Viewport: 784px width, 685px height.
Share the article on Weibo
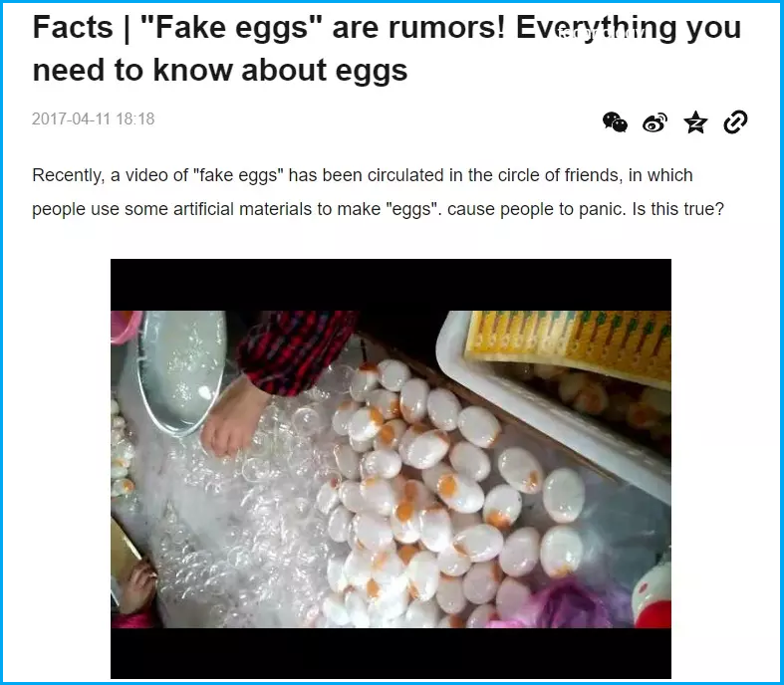coord(655,122)
